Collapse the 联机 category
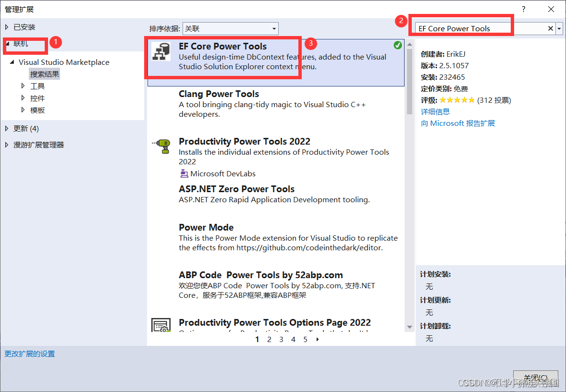566x392 pixels. coord(7,44)
